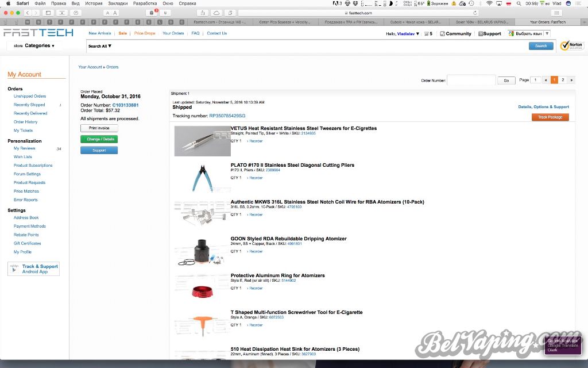Open the Файл menu
The height and width of the screenshot is (368, 588).
click(40, 3)
